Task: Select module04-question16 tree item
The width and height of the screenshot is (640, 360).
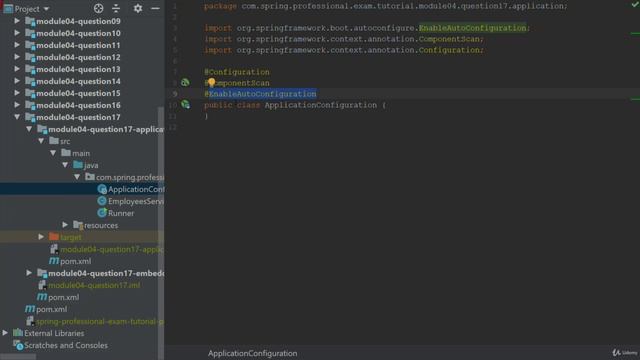Action: [78, 105]
